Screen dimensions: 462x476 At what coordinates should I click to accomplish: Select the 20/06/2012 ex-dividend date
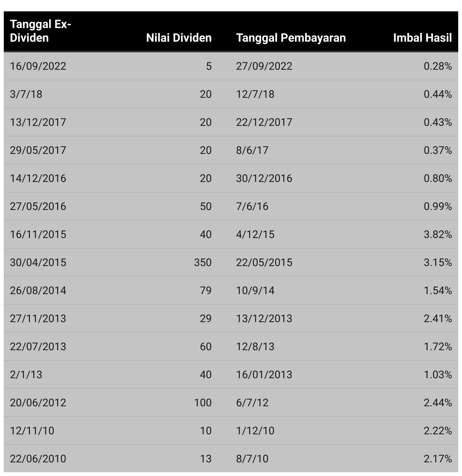(x=38, y=402)
